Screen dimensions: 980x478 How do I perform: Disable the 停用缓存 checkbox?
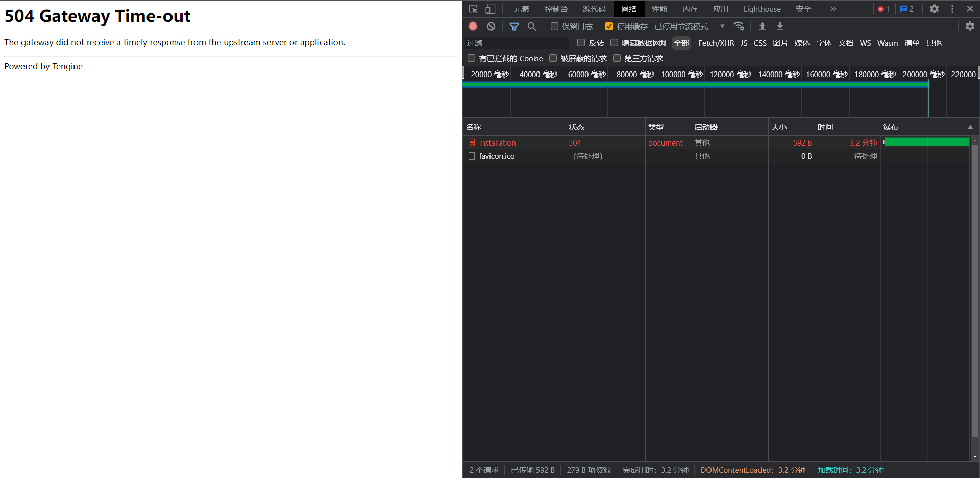pos(608,26)
